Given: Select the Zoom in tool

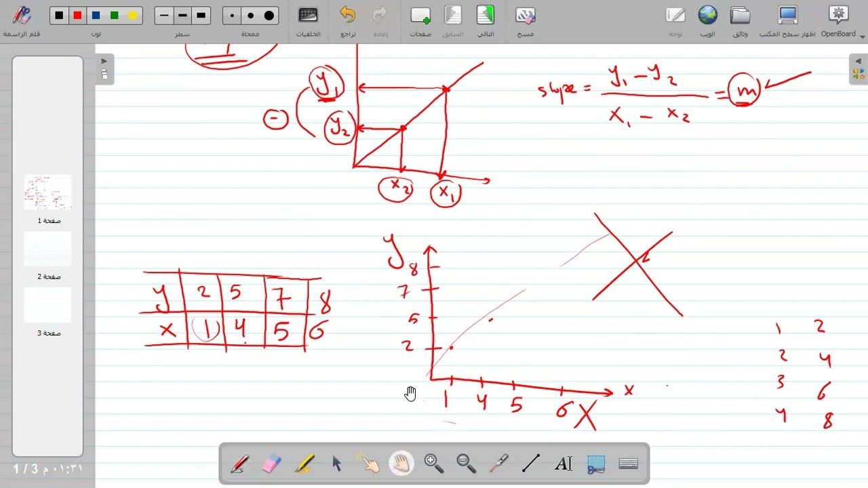Looking at the screenshot, I should point(434,464).
